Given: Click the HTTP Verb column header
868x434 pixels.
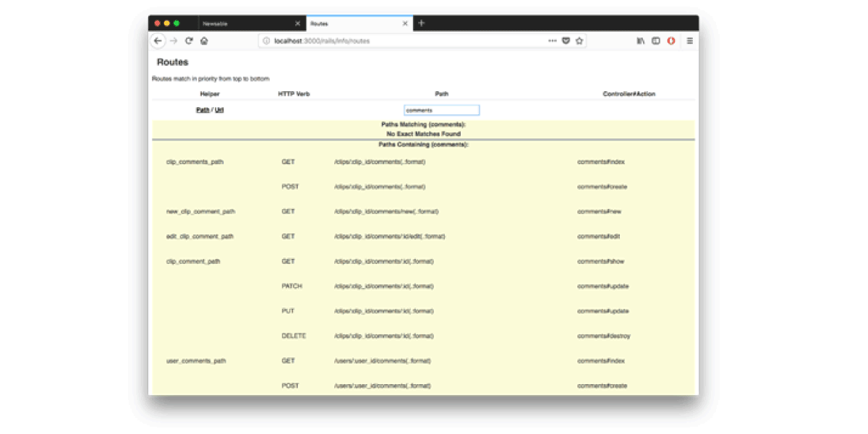Looking at the screenshot, I should pos(294,94).
